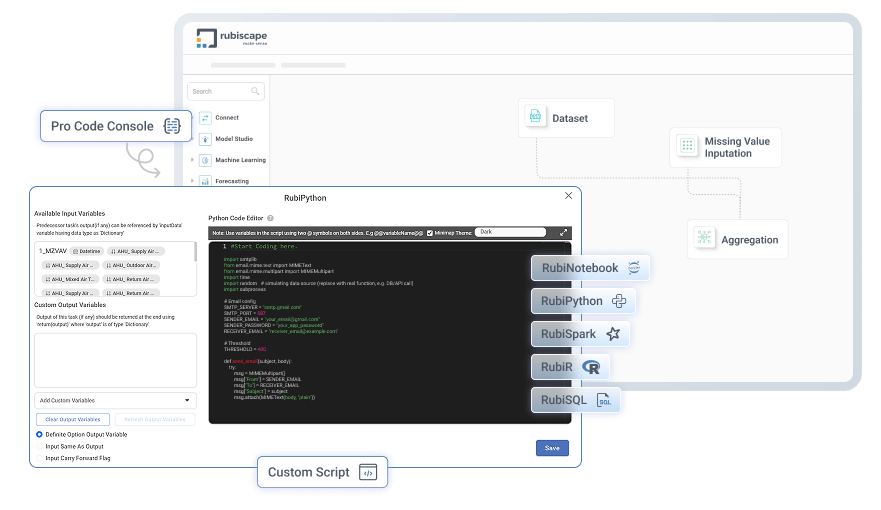Select the Aggregation node icon

(x=704, y=238)
